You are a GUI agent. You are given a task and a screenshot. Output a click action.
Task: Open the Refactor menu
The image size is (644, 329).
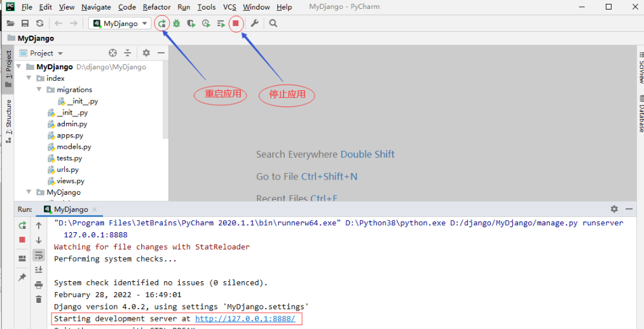(x=157, y=7)
